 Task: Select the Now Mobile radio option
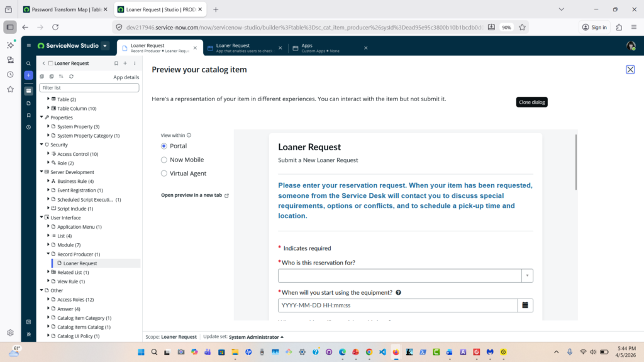point(164,160)
